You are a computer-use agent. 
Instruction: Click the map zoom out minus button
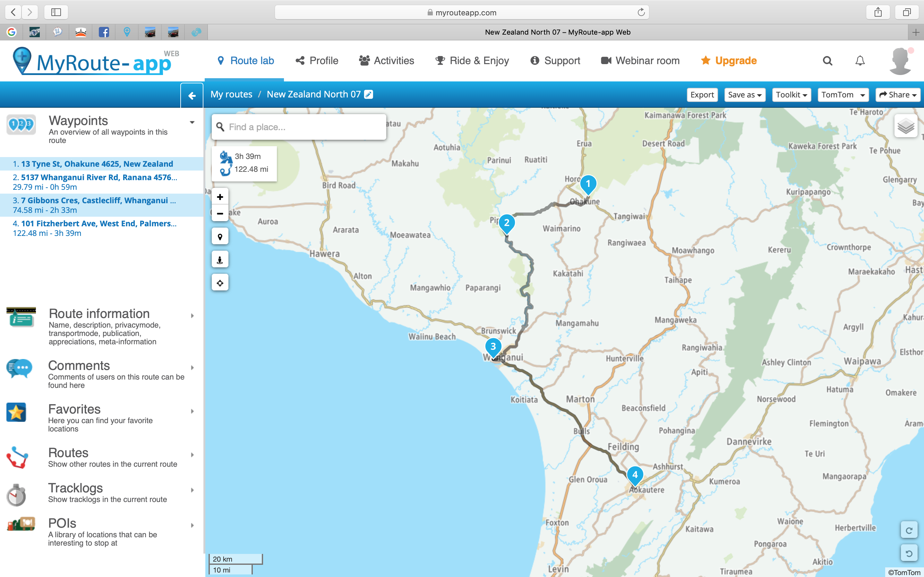click(x=220, y=214)
